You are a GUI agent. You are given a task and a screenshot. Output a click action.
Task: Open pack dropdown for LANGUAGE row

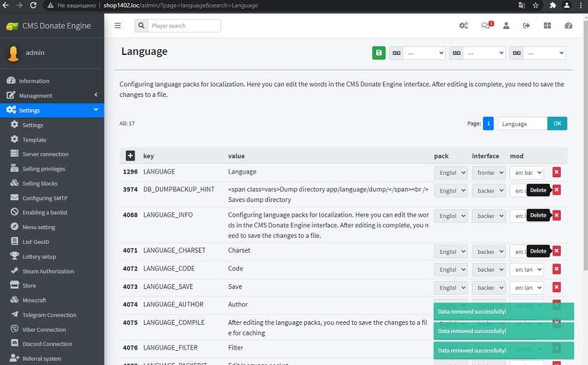click(x=450, y=172)
